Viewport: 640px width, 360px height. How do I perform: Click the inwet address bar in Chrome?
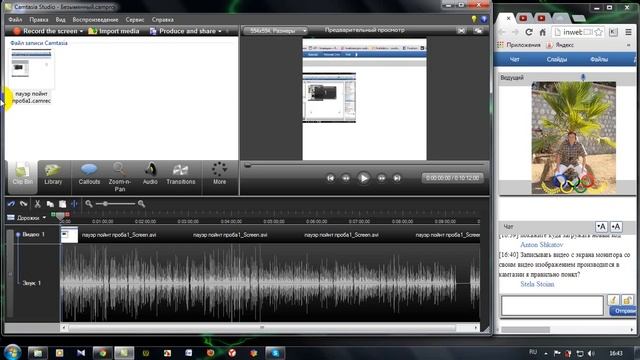[573, 32]
